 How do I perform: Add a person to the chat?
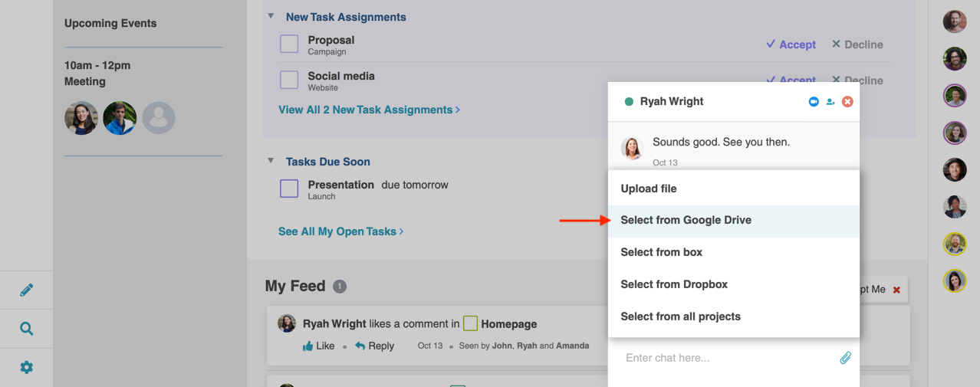tap(830, 102)
